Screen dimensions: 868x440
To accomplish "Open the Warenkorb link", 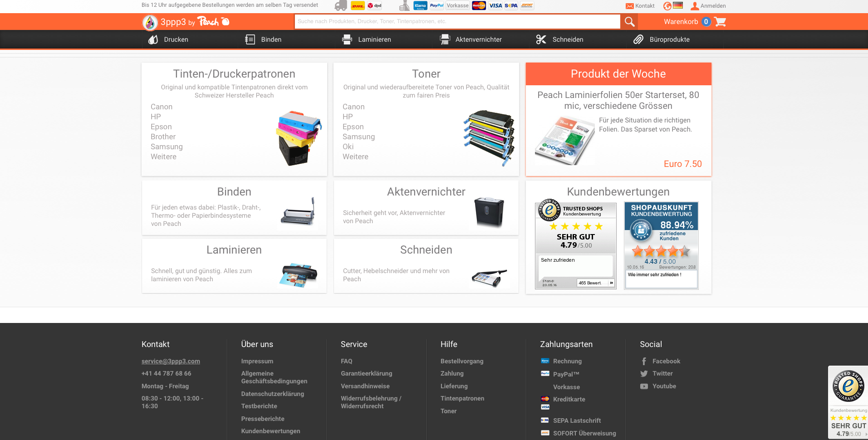I will point(681,22).
